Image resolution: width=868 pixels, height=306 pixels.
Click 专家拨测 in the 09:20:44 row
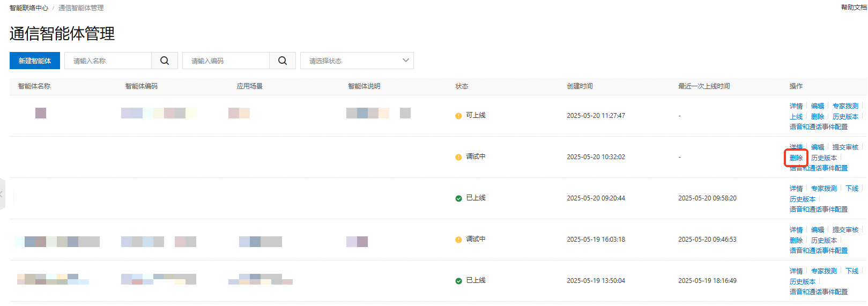(x=824, y=189)
